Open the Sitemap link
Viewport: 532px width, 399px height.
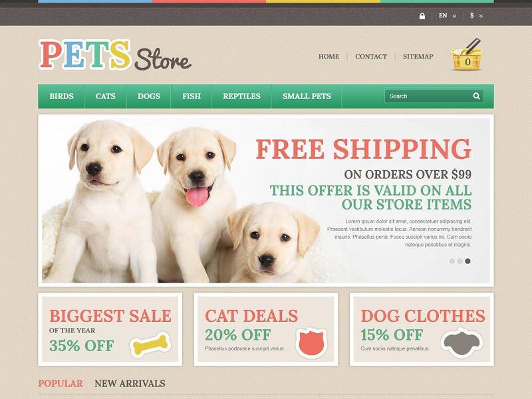tap(418, 57)
